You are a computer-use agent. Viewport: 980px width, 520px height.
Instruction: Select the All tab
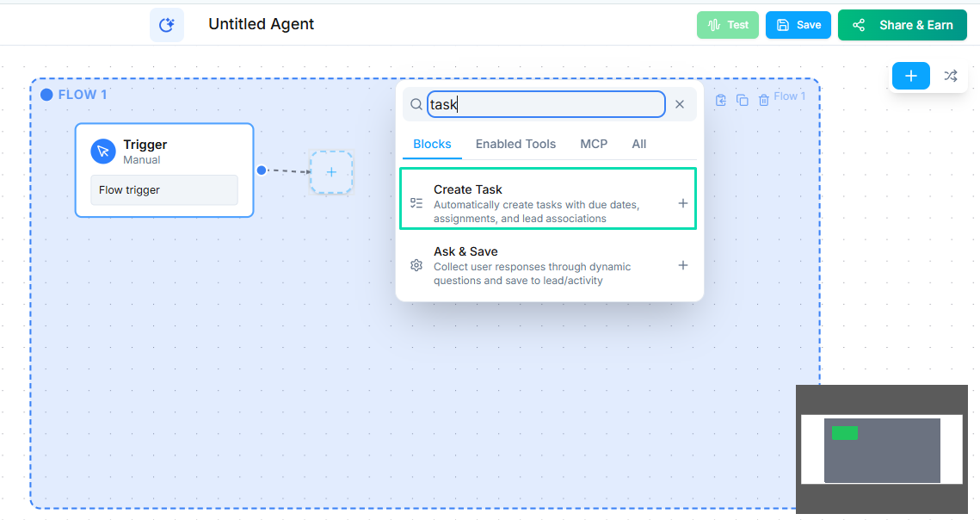[638, 144]
